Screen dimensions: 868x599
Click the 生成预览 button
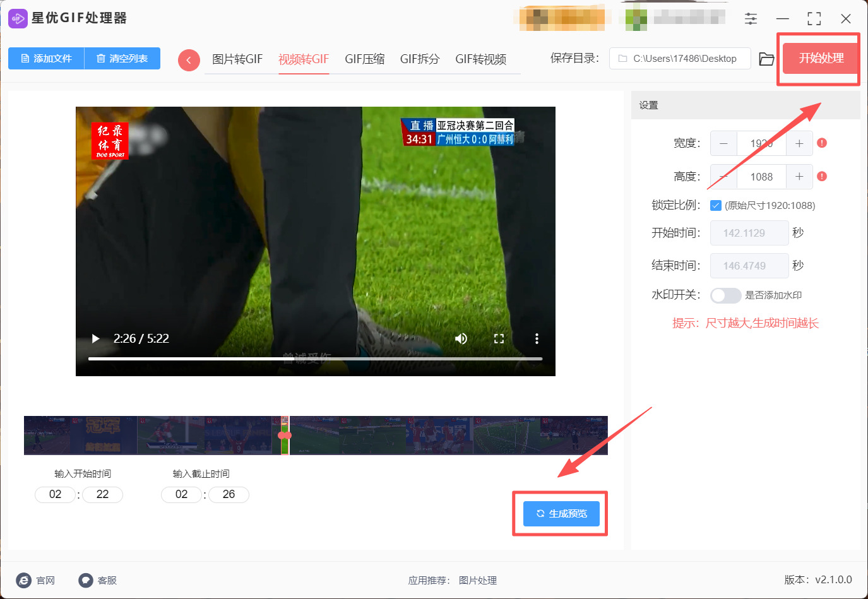click(561, 513)
